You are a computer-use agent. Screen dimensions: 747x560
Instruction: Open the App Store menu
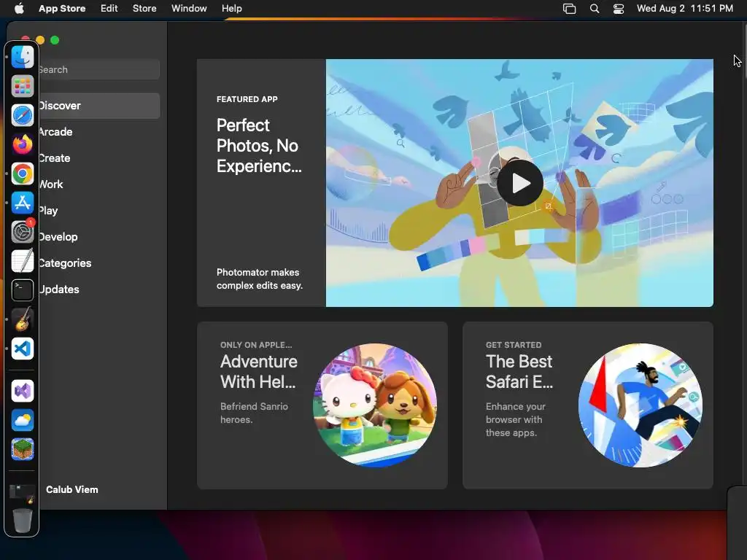(x=62, y=9)
